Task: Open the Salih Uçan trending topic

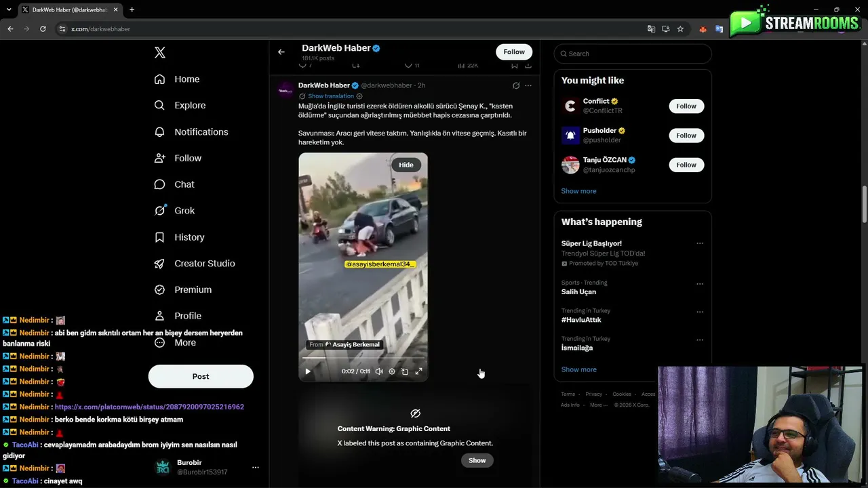Action: point(578,292)
